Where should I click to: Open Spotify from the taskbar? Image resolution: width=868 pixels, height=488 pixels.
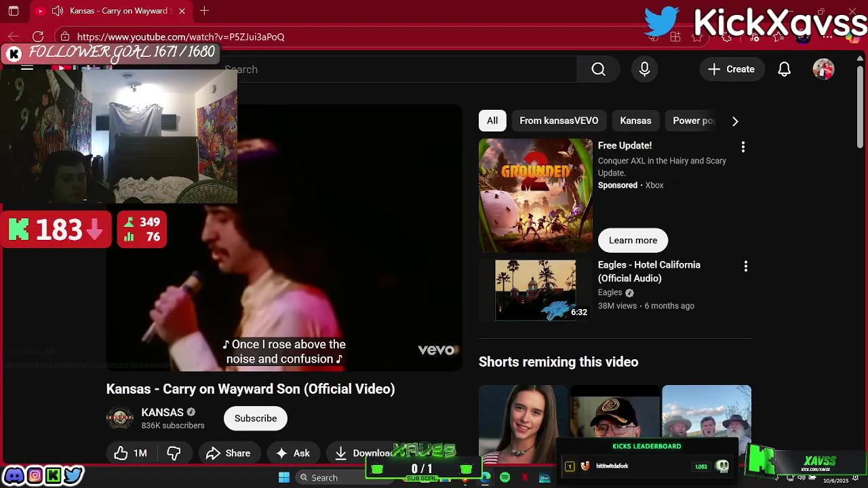505,478
